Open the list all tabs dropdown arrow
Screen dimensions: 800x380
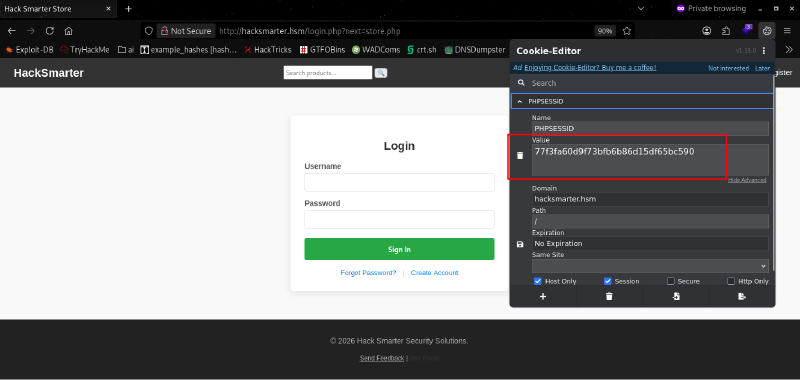click(641, 9)
